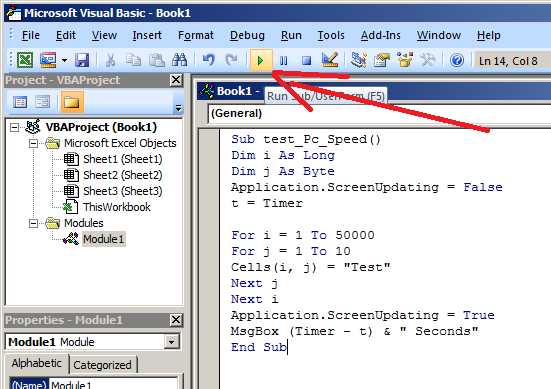
Task: Open the Object Browser icon
Action: point(405,60)
